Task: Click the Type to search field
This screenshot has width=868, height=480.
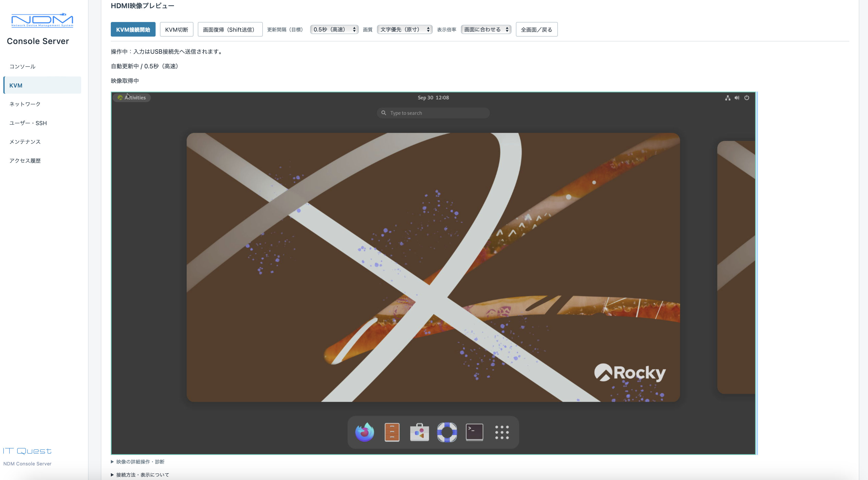Action: coord(433,113)
